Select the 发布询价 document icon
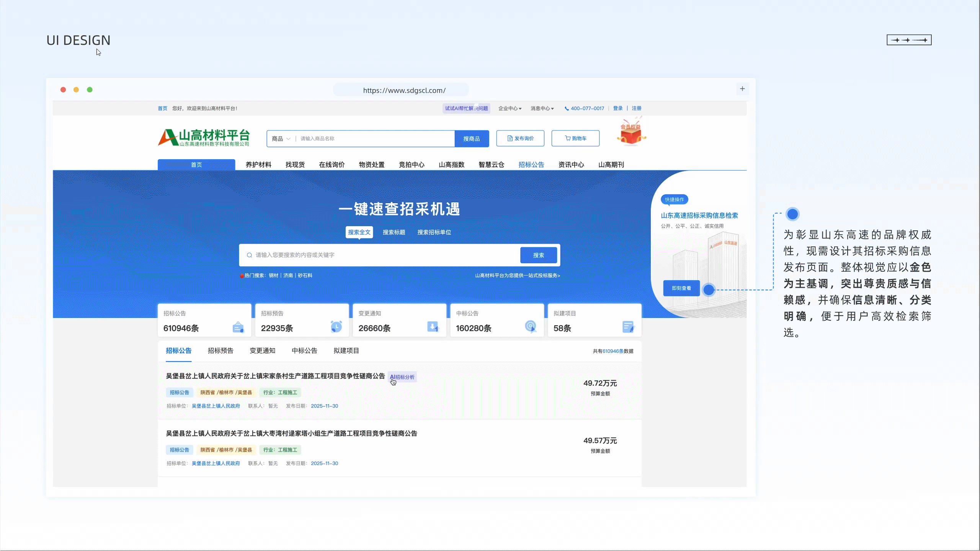Viewport: 980px width, 551px height. [510, 138]
